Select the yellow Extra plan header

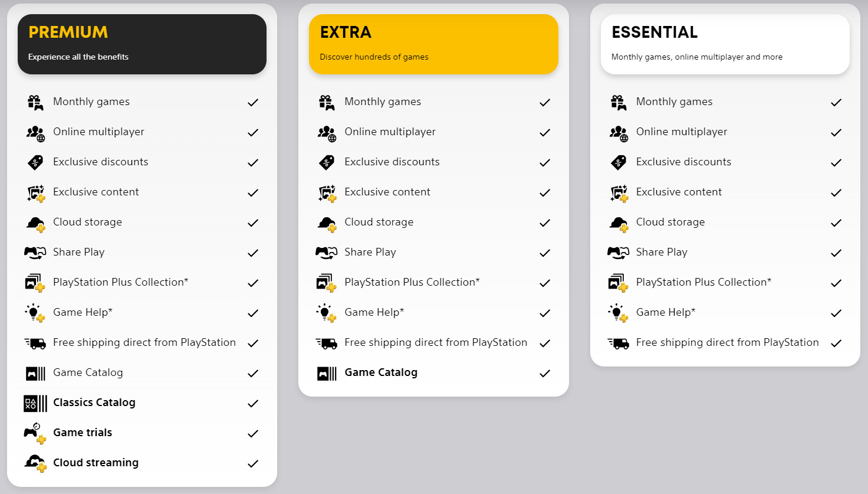point(433,44)
